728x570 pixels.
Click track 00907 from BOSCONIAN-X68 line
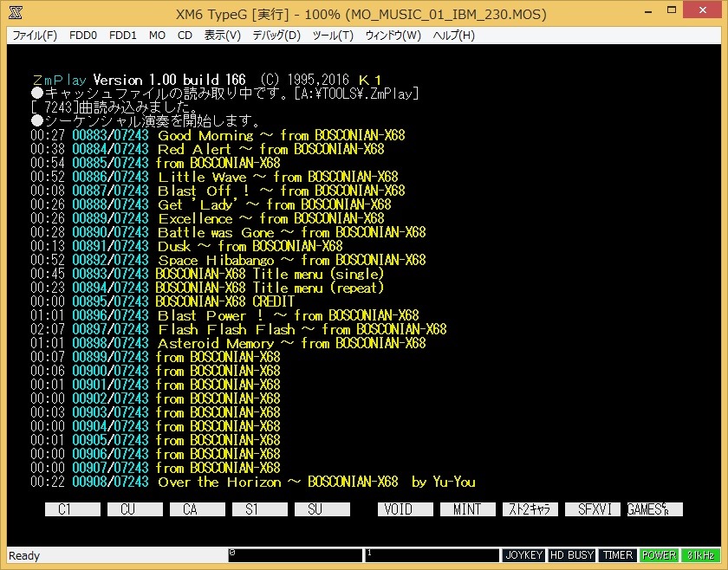tap(155, 468)
